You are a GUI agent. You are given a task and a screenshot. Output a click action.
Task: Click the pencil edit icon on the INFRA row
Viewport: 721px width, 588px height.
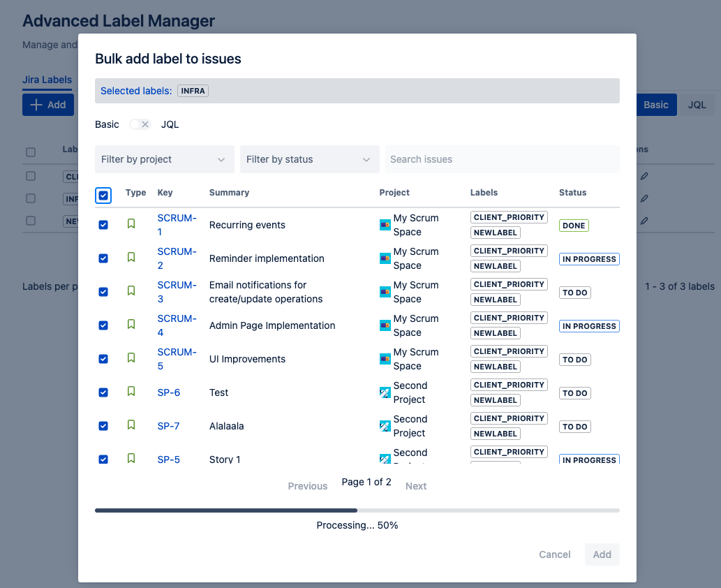644,198
